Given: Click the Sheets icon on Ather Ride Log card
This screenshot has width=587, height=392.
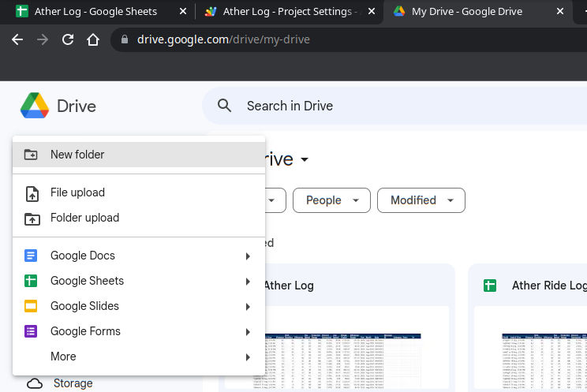Looking at the screenshot, I should point(490,286).
